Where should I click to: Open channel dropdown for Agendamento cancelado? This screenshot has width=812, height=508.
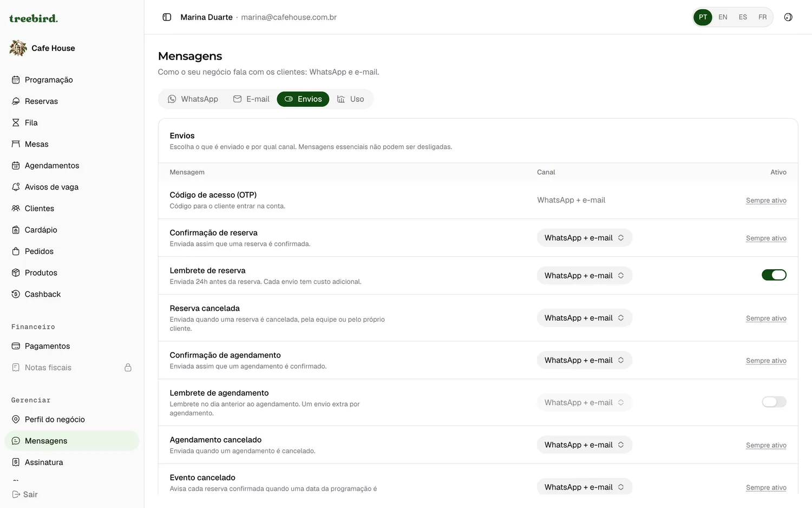click(x=585, y=445)
